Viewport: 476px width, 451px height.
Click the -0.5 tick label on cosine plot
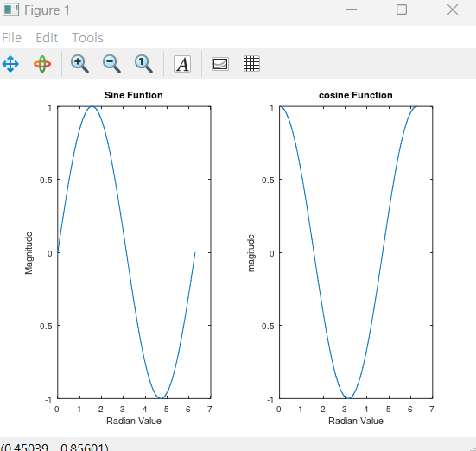point(267,326)
